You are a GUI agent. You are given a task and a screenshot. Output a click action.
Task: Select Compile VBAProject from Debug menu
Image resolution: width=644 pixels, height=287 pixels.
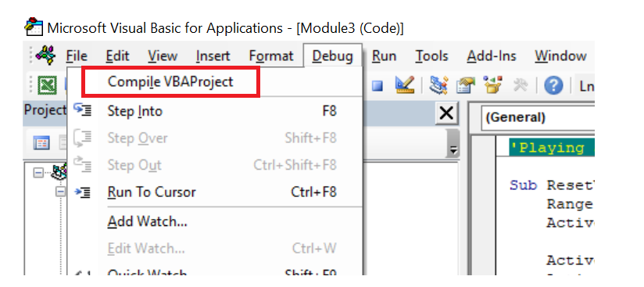click(170, 82)
